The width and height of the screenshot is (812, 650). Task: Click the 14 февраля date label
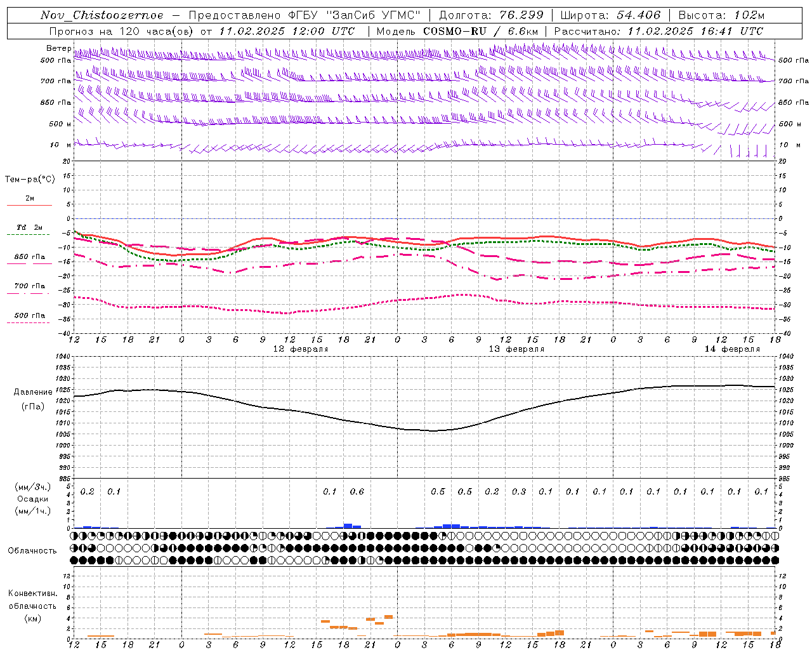coord(732,349)
